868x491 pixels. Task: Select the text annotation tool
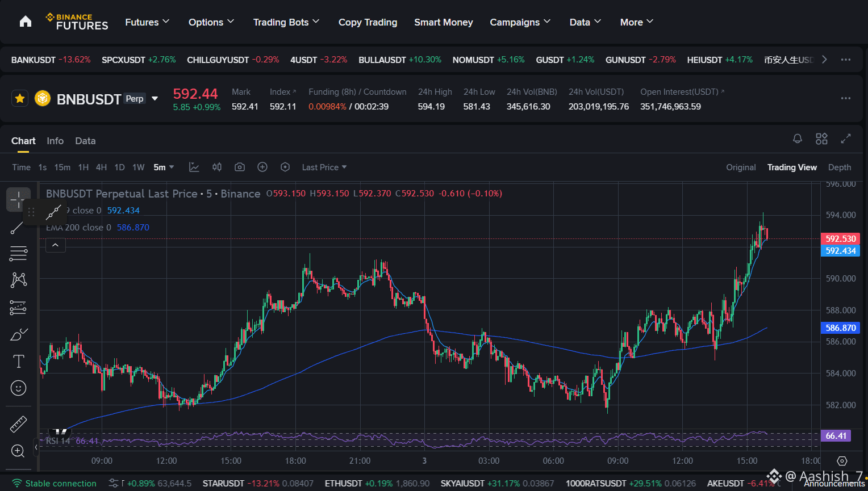pos(18,361)
